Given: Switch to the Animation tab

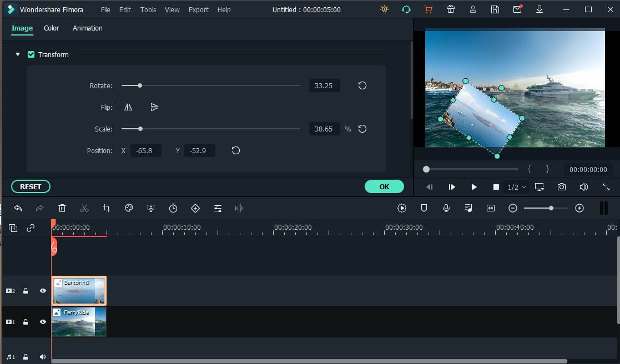Looking at the screenshot, I should pos(87,28).
